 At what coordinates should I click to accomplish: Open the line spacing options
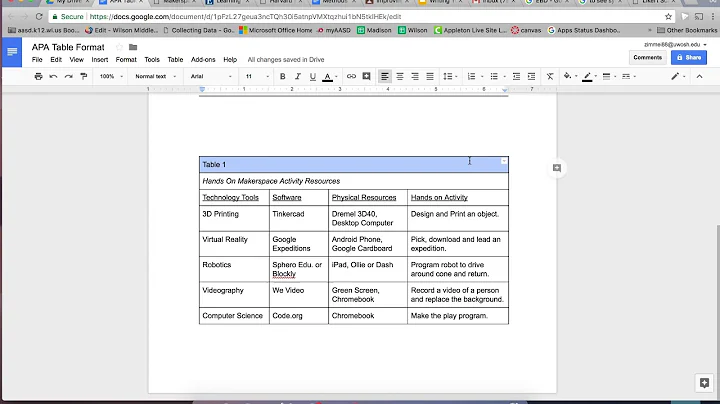tap(450, 76)
